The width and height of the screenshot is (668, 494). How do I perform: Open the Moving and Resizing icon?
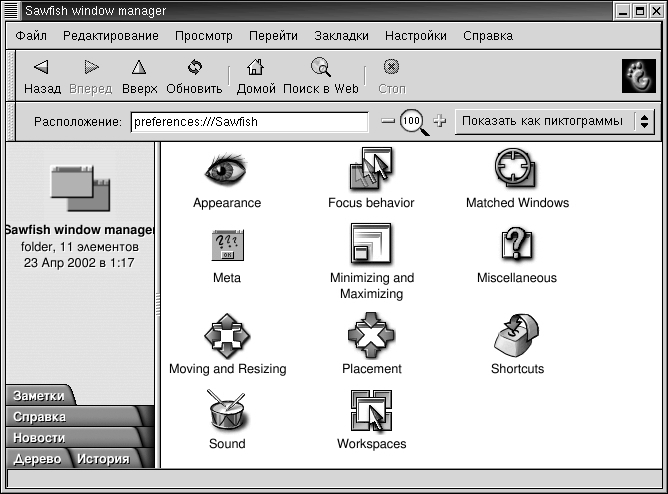coord(227,335)
